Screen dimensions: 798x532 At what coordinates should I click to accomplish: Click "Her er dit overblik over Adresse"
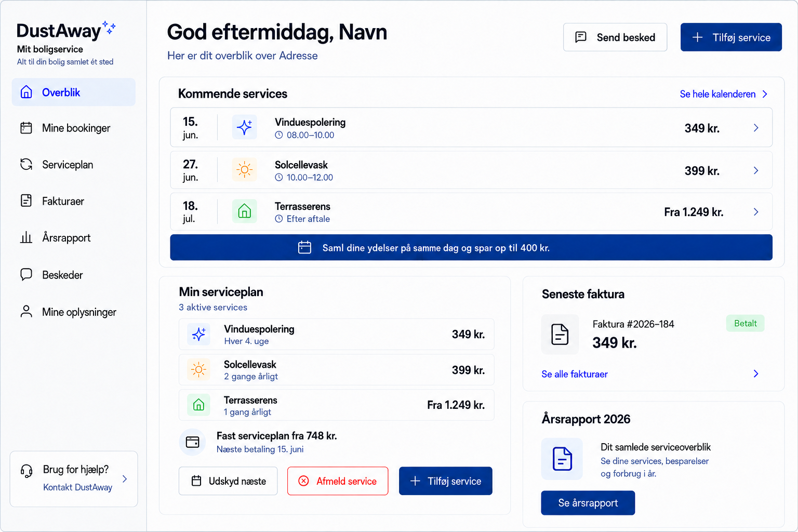pyautogui.click(x=243, y=56)
